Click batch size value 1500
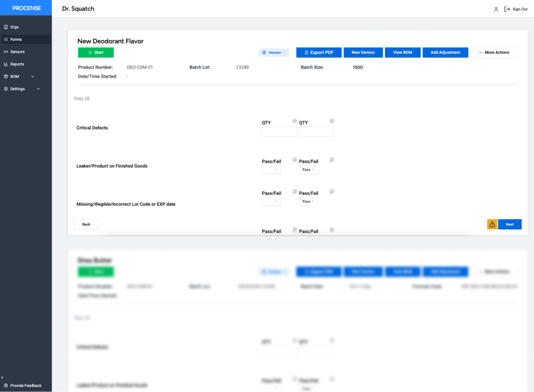The width and height of the screenshot is (534, 392). point(358,67)
